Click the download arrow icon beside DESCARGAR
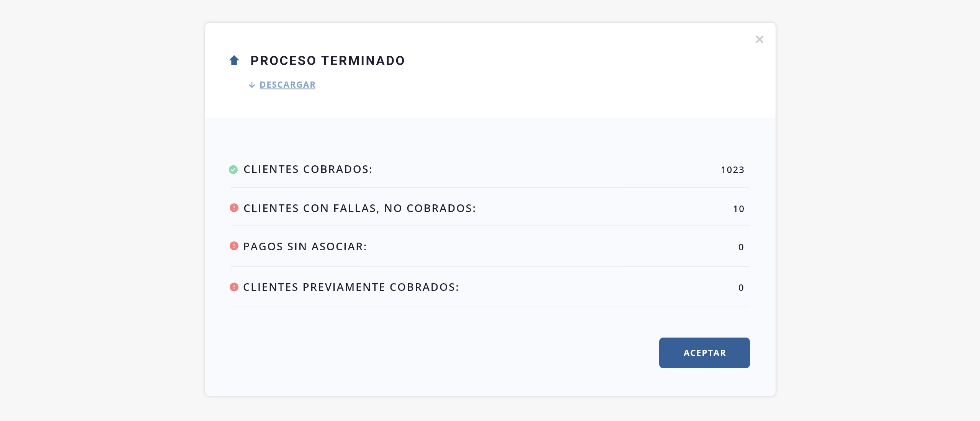 pos(252,85)
